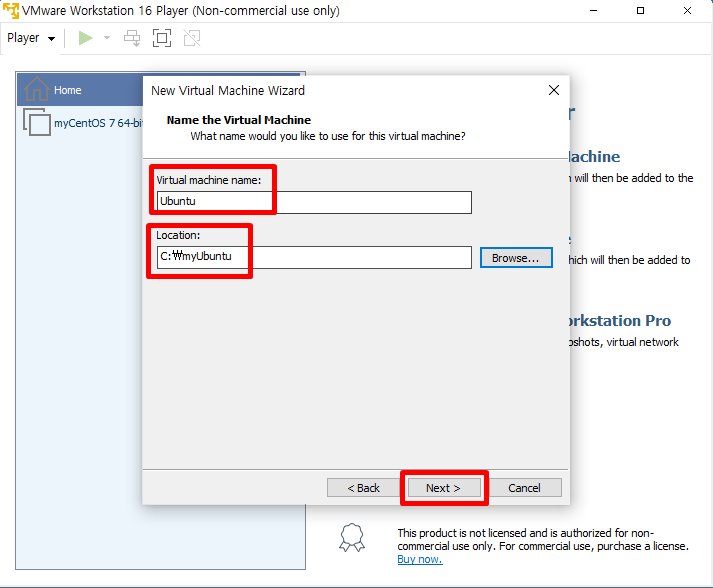The image size is (713, 588).
Task: Enter full screen mode icon
Action: coord(162,38)
